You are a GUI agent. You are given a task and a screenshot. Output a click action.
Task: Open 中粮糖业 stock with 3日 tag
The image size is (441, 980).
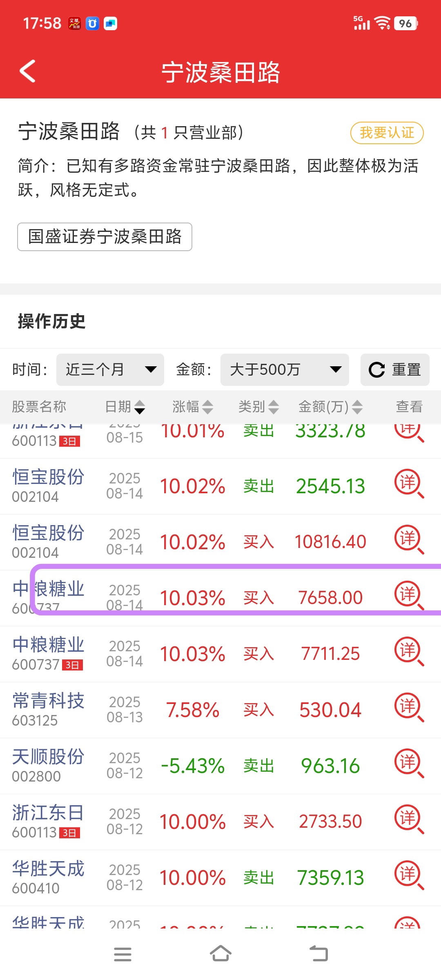point(48,653)
